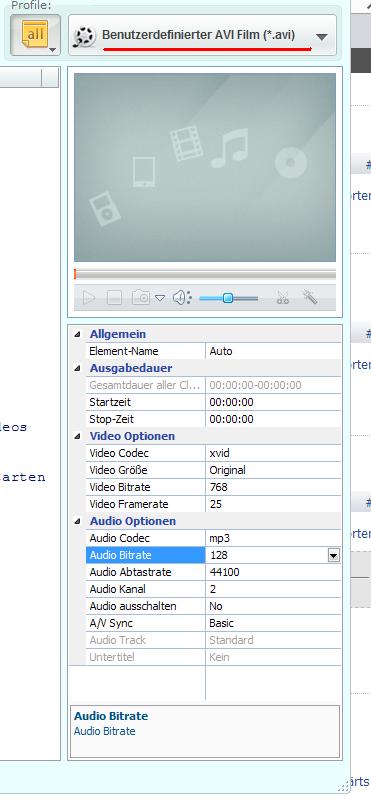Click the volume slider handle
This screenshot has height=812, width=371.
tap(227, 298)
